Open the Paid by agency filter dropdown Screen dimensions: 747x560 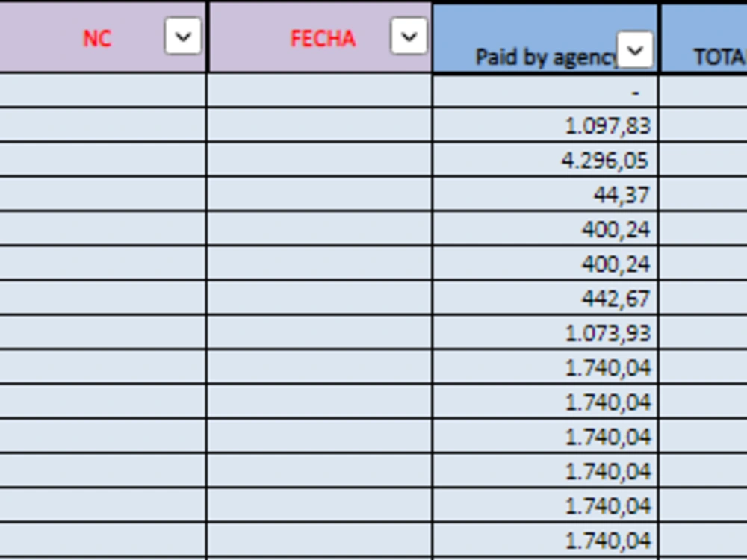[635, 49]
